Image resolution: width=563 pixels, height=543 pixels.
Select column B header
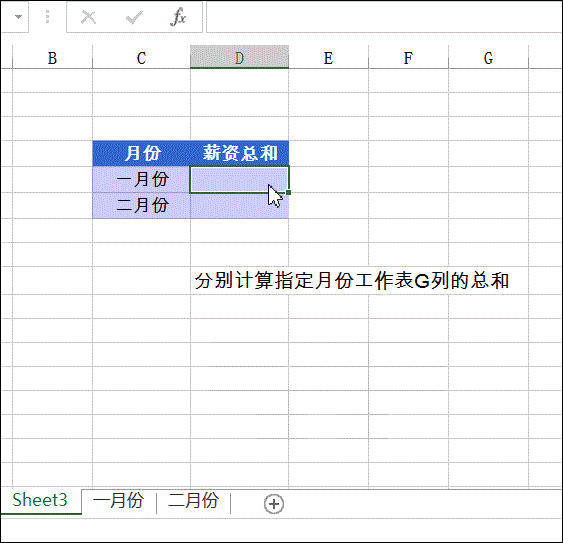52,57
